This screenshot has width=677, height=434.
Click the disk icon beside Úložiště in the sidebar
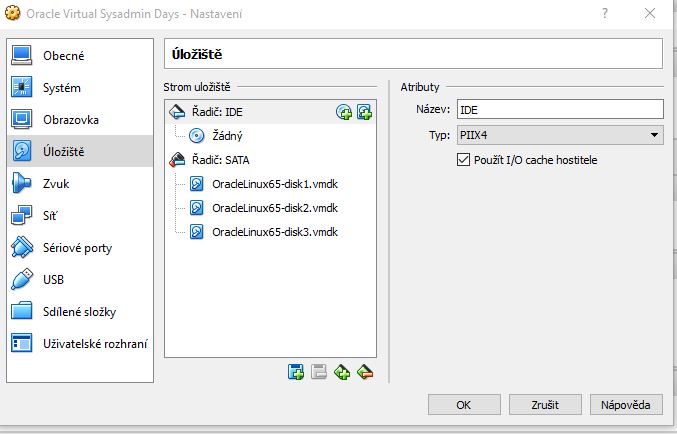tap(22, 151)
